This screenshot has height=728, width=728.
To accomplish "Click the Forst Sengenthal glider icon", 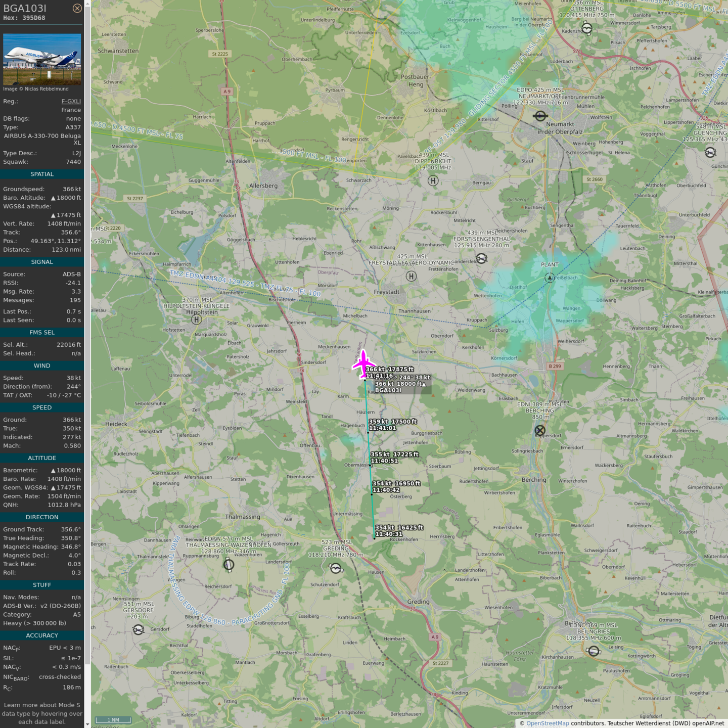I will pos(481,259).
